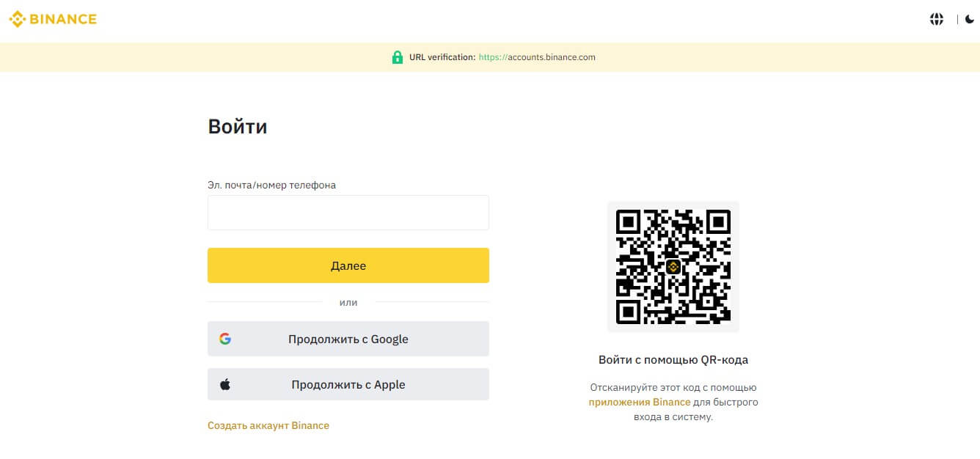Click the URL verification label text
This screenshot has height=459, width=980.
(442, 57)
